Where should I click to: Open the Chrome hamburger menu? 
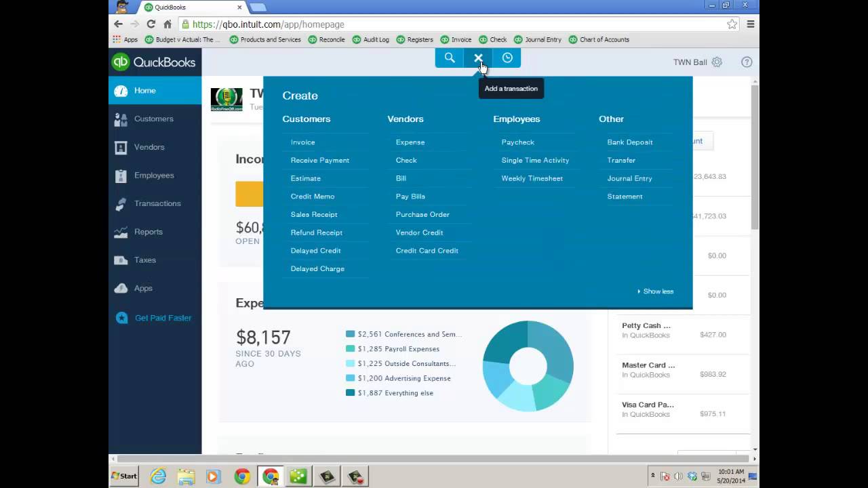point(751,24)
